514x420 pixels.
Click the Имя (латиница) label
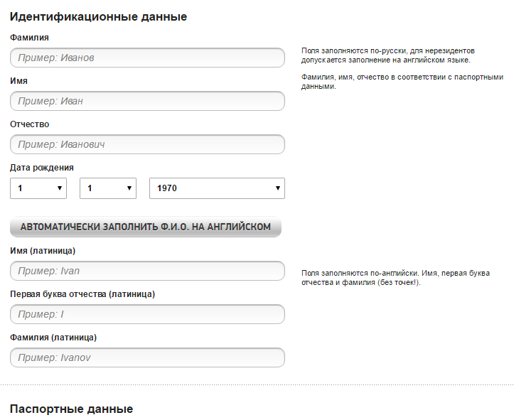coord(43,251)
